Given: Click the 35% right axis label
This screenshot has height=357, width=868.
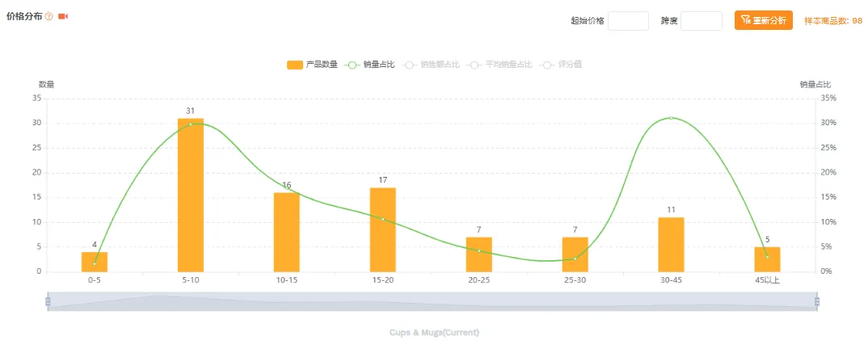Looking at the screenshot, I should [828, 98].
